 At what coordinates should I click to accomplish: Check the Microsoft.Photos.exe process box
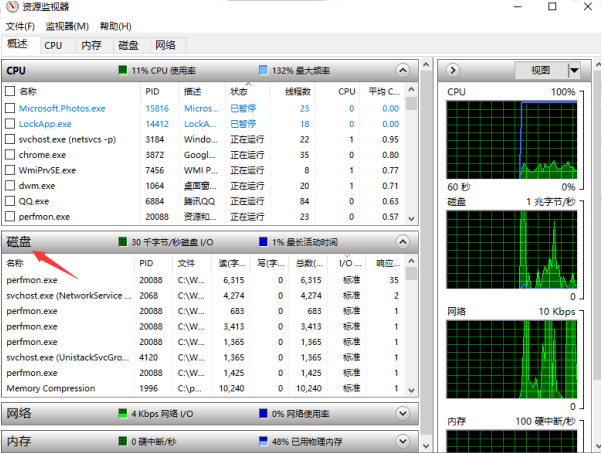[x=10, y=108]
